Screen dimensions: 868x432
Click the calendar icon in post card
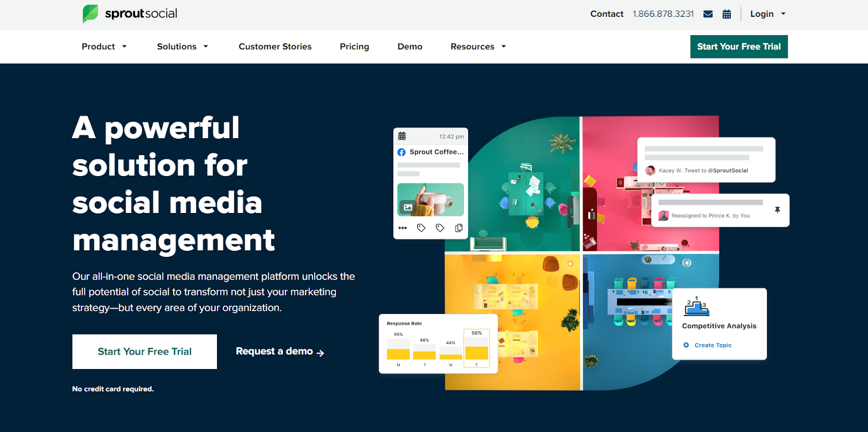402,136
